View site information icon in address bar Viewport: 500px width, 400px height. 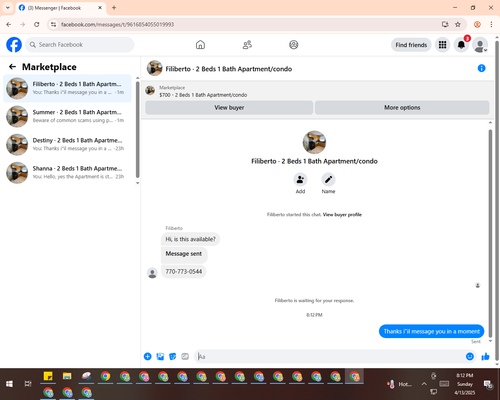click(53, 24)
